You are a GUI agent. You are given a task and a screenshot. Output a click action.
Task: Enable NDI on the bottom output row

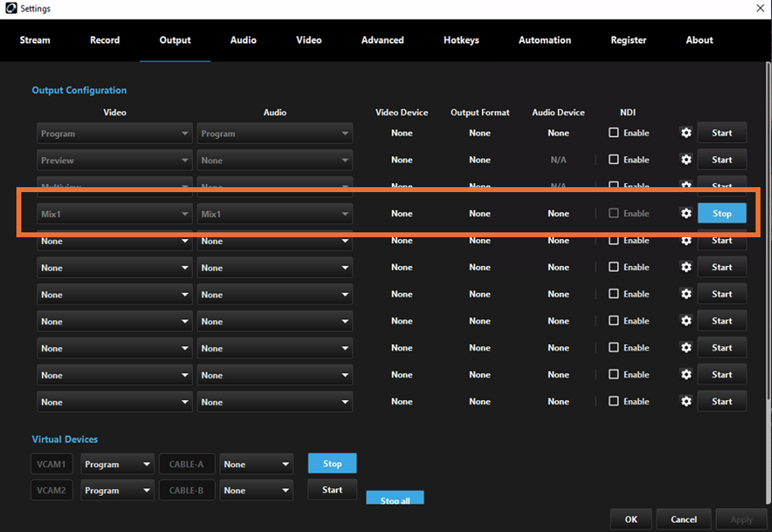pyautogui.click(x=612, y=401)
